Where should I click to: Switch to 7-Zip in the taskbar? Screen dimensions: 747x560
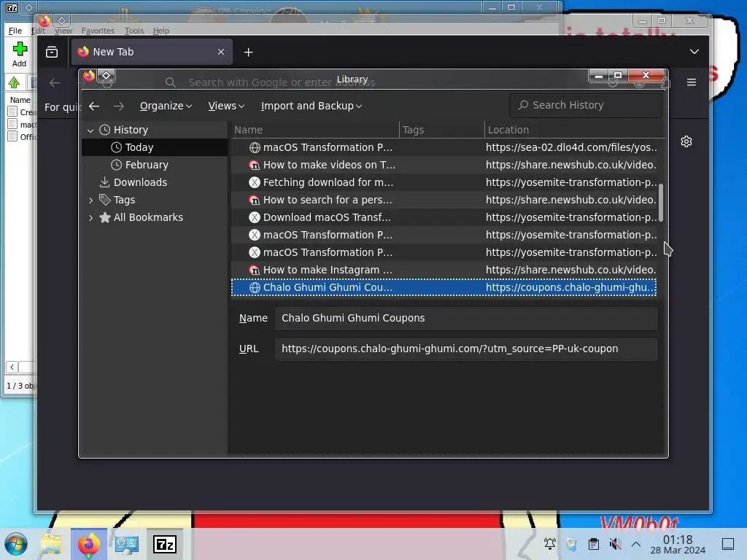tap(165, 544)
